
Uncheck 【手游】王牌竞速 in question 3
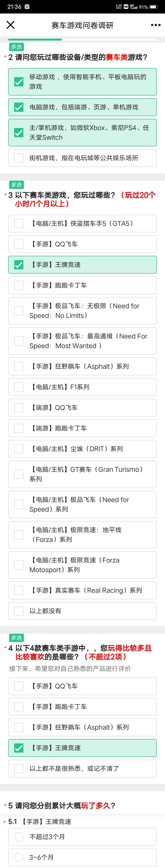(82, 265)
